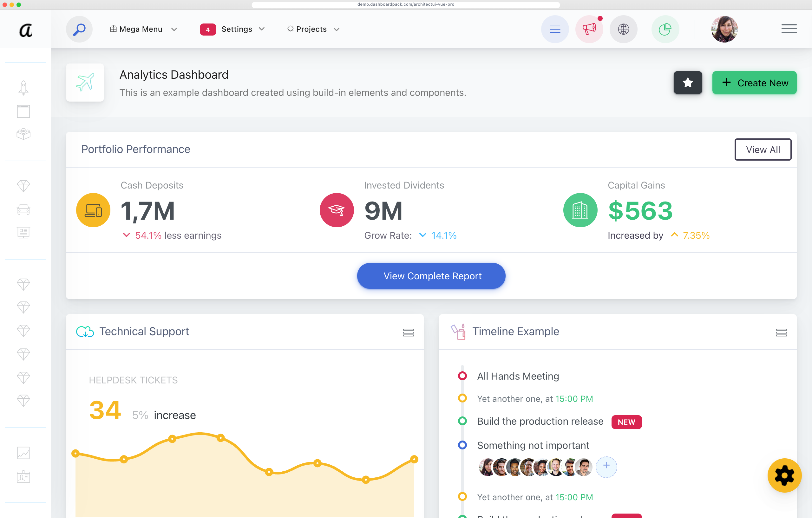Image resolution: width=812 pixels, height=518 pixels.
Task: Add a member with the plus circle
Action: (606, 467)
